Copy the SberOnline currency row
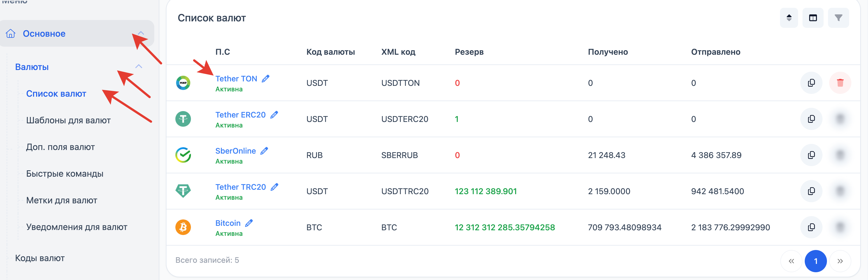 click(811, 155)
